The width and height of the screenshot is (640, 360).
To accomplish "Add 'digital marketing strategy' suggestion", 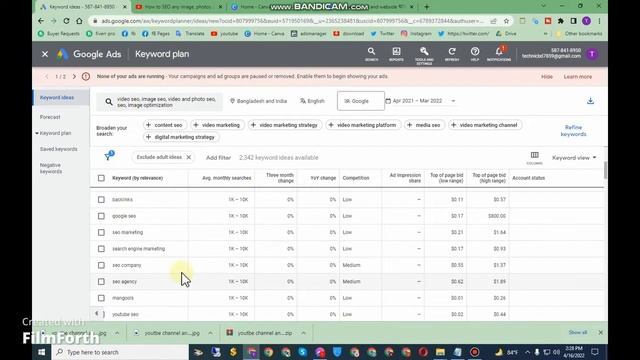I will [180, 137].
